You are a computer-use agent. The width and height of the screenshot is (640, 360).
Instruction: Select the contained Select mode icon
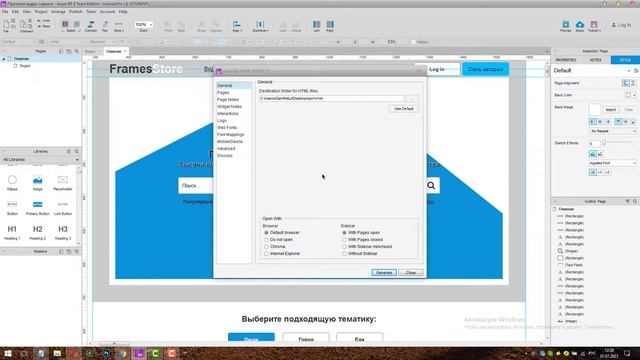pyautogui.click(x=76, y=24)
